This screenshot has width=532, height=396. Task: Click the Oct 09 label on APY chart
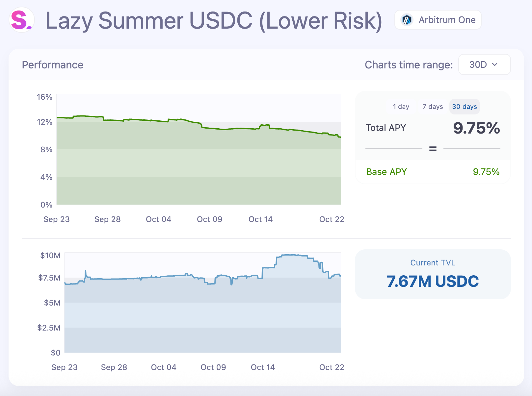click(x=209, y=219)
